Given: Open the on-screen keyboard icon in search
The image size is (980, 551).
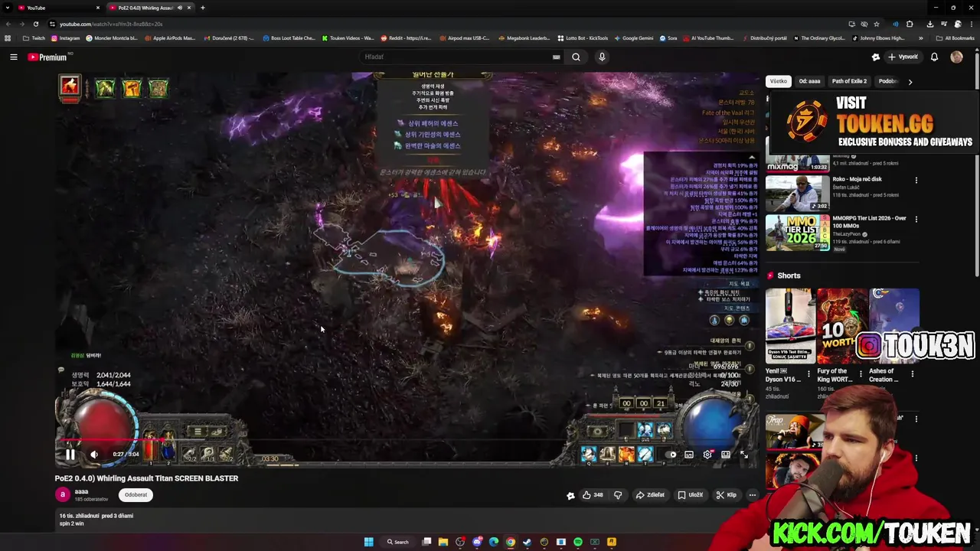Looking at the screenshot, I should (x=557, y=57).
